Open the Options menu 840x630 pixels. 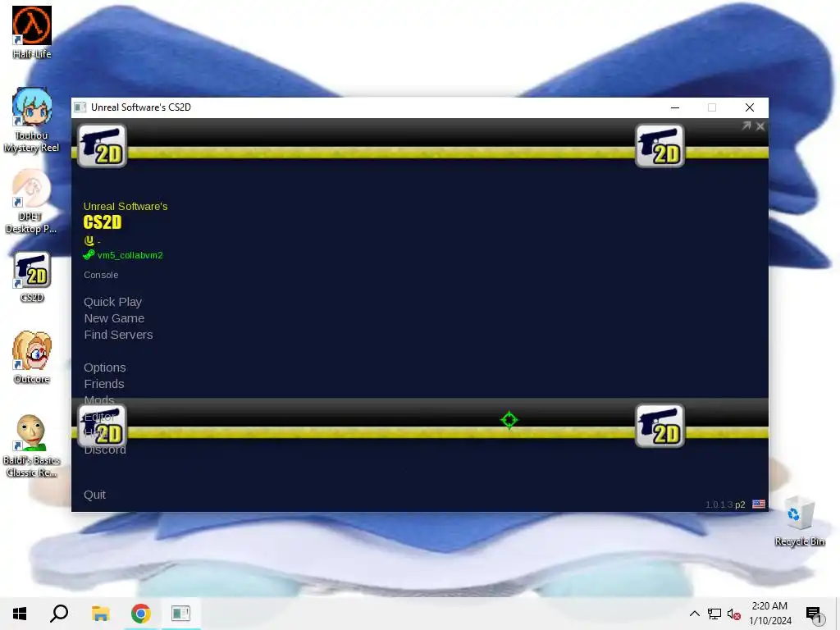coord(104,367)
